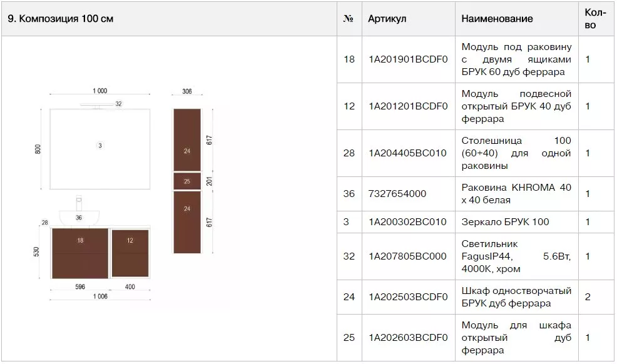This screenshot has height=364, width=617.
Task: Click the 'Кол-во' column header
Action: [595, 19]
